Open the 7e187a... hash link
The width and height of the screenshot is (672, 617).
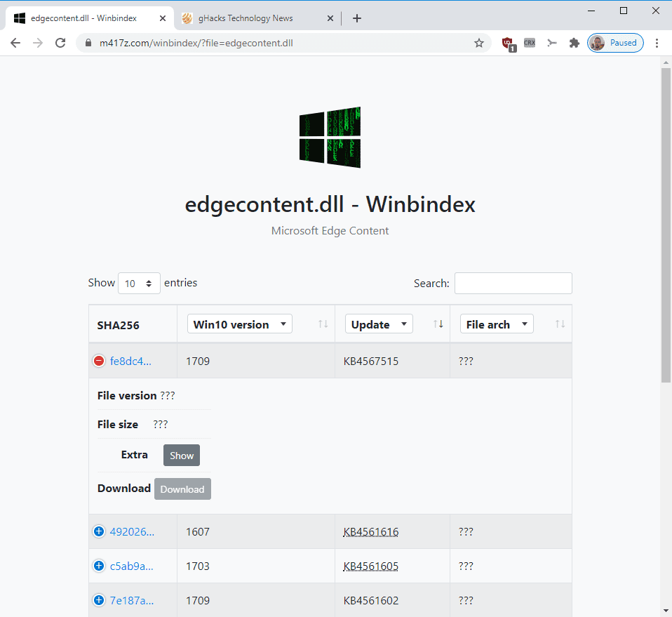[x=132, y=600]
